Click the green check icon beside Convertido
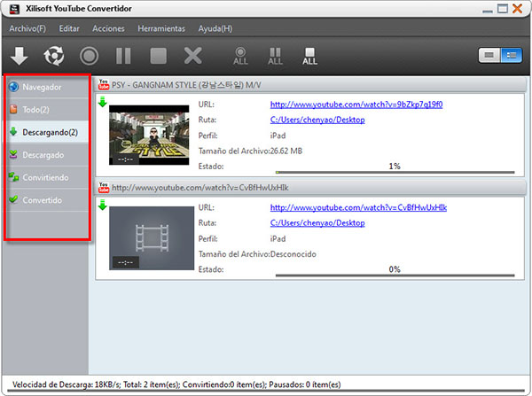Viewport: 532px width, 396px height. tap(13, 199)
